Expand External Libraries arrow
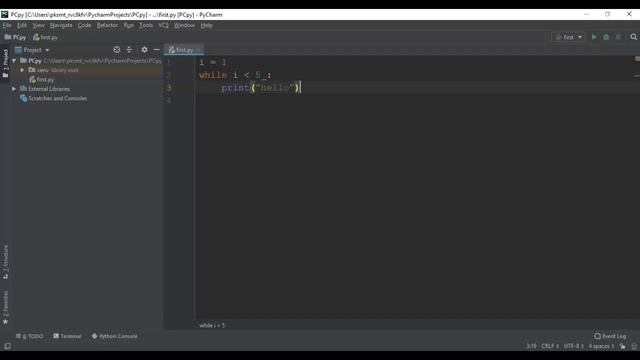 tap(14, 89)
